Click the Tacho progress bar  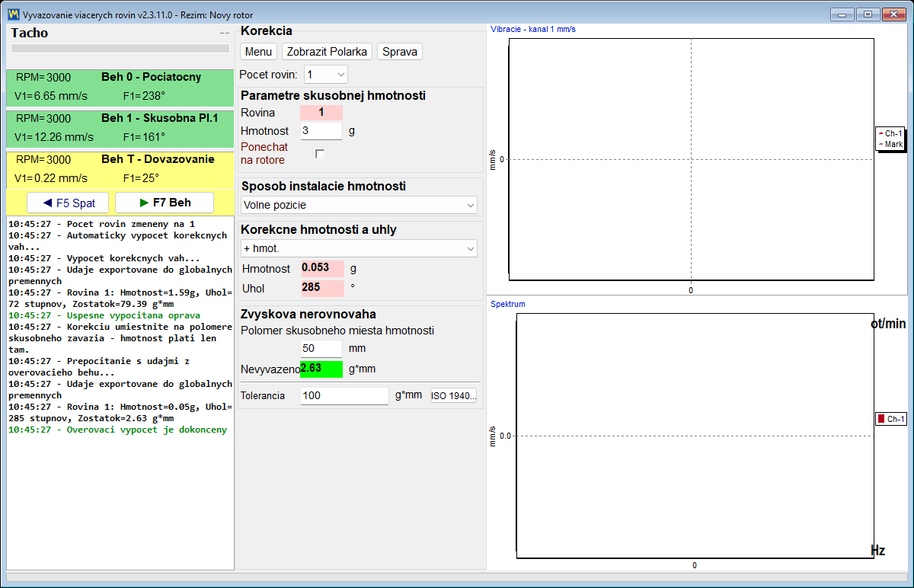(120, 48)
